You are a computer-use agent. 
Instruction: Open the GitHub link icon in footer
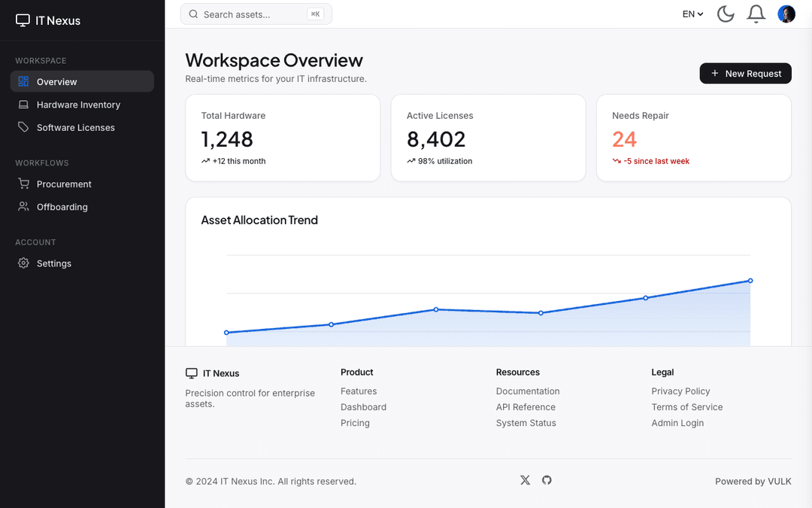tap(547, 480)
